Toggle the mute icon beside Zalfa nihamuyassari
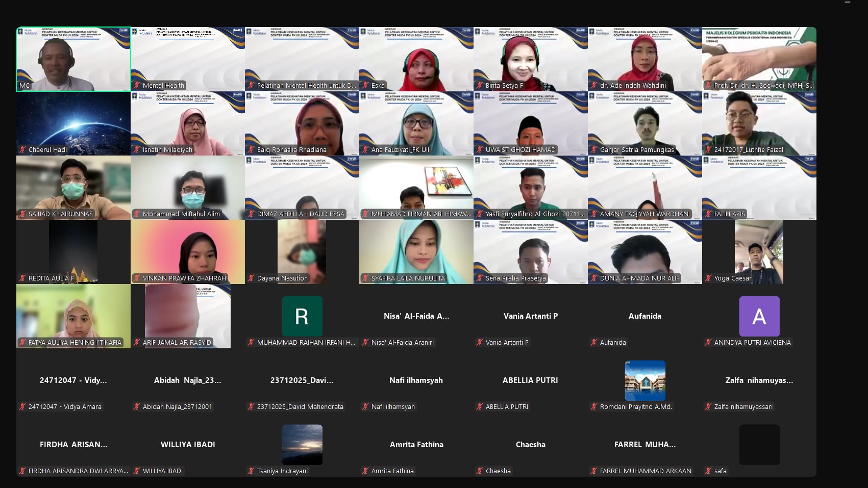The height and width of the screenshot is (488, 868). coord(708,406)
